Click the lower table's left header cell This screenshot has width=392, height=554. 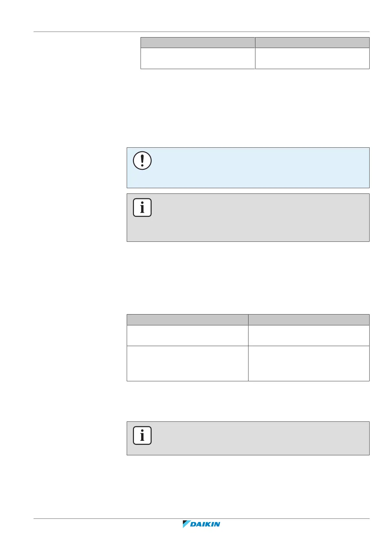[x=187, y=319]
